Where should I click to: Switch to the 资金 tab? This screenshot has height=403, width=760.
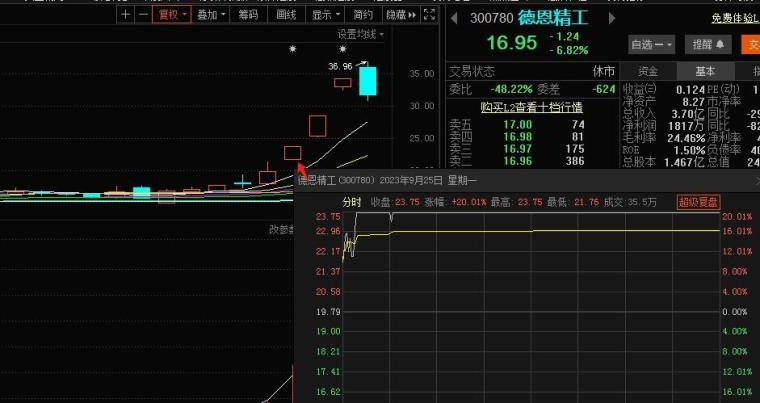coord(648,72)
